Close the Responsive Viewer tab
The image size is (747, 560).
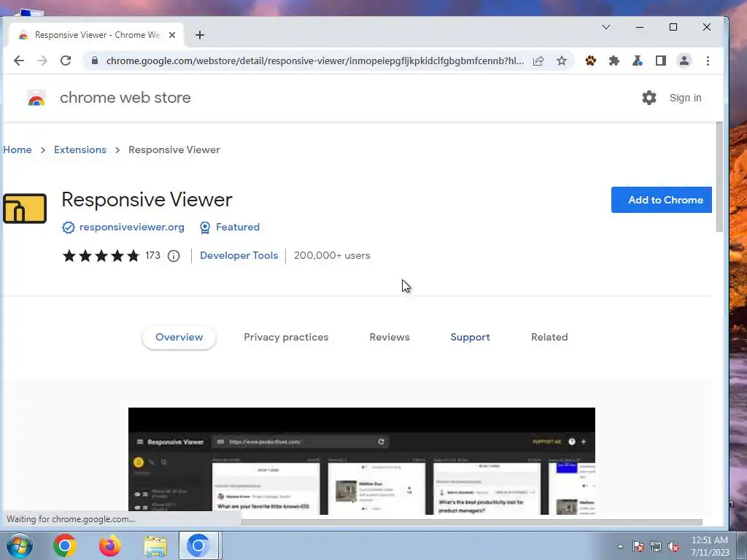pos(172,35)
